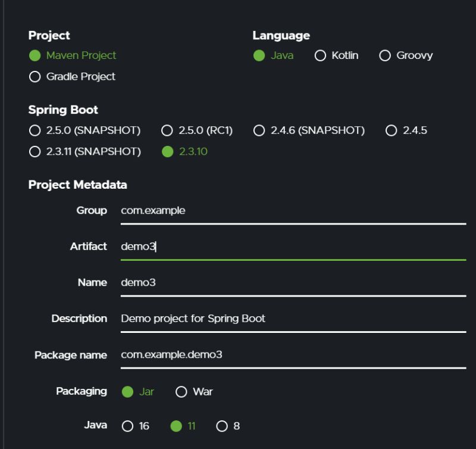Choose Groovy as the language
476x449 pixels.
pos(385,55)
